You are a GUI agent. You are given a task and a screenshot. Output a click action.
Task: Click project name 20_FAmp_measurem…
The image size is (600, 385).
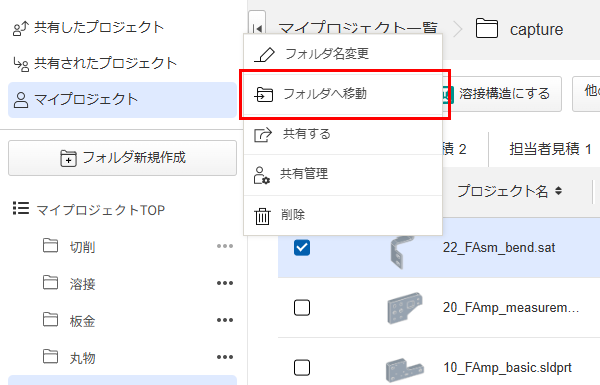point(510,307)
